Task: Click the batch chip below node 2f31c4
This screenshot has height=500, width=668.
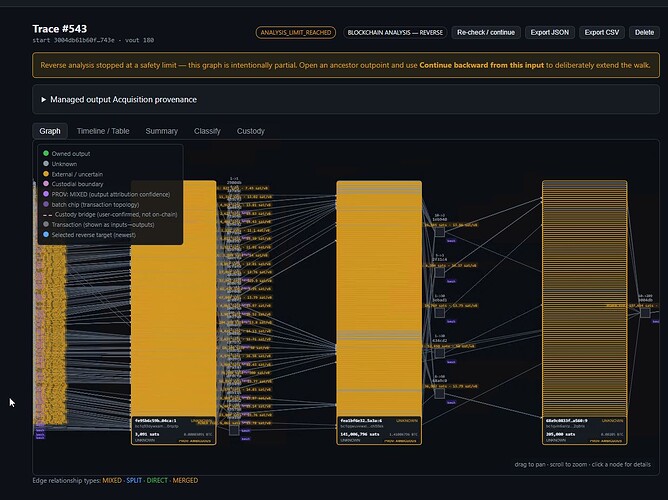Action: 451,281
